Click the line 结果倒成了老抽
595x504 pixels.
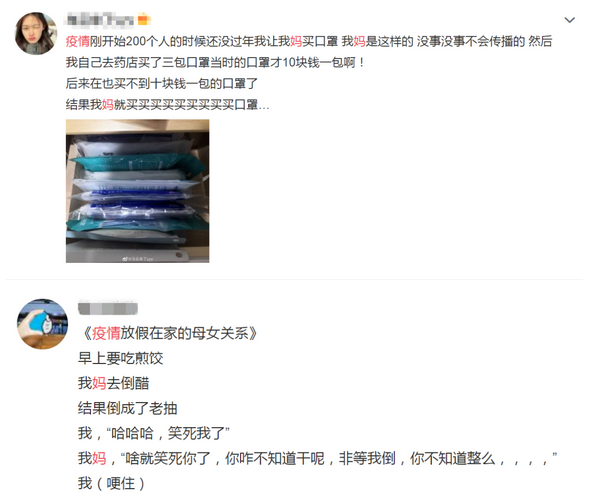[x=128, y=408]
